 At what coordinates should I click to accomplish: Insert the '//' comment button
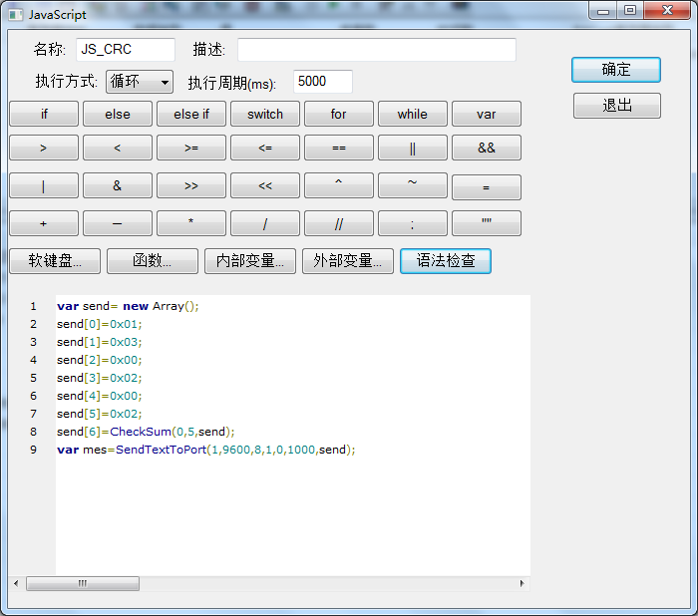[x=339, y=223]
